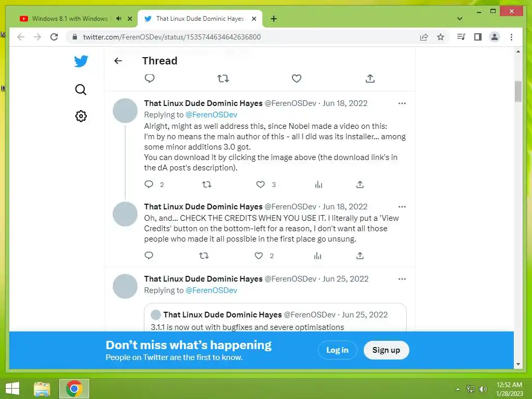Share the 'CHECK THE CREDITS' tweet
The height and width of the screenshot is (399, 532).
click(x=360, y=256)
